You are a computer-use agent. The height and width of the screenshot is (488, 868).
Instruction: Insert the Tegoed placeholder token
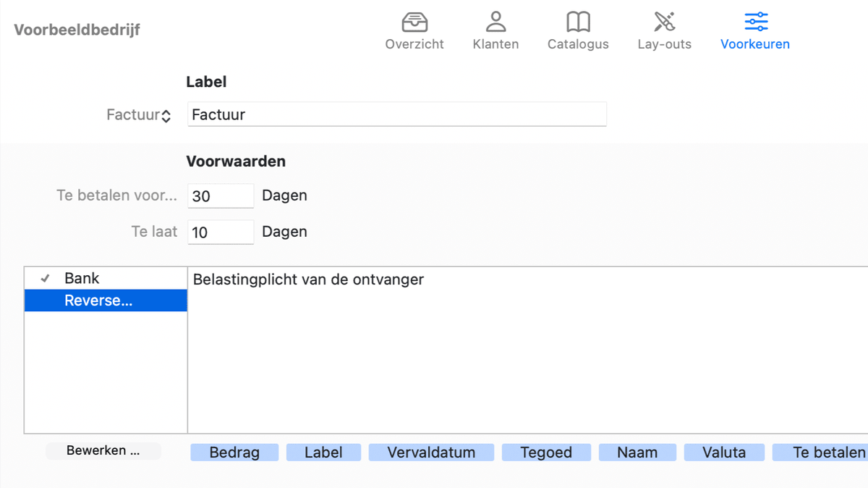[x=546, y=453]
